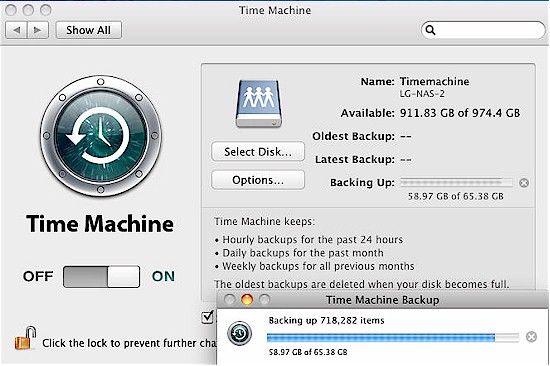Cancel the backup next to Backing Up bar
The width and height of the screenshot is (550, 366).
tap(524, 183)
